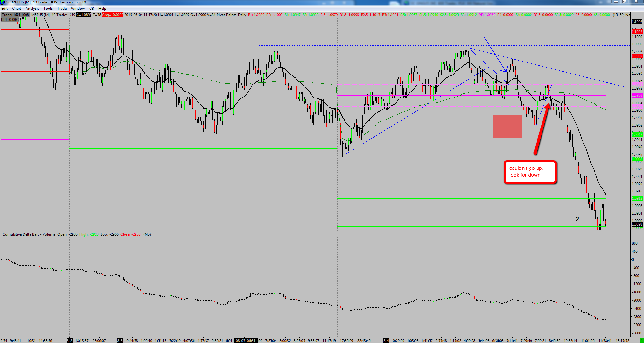Image resolution: width=644 pixels, height=343 pixels.
Task: Click the '8-3' date marker on time axis
Action: click(x=120, y=341)
